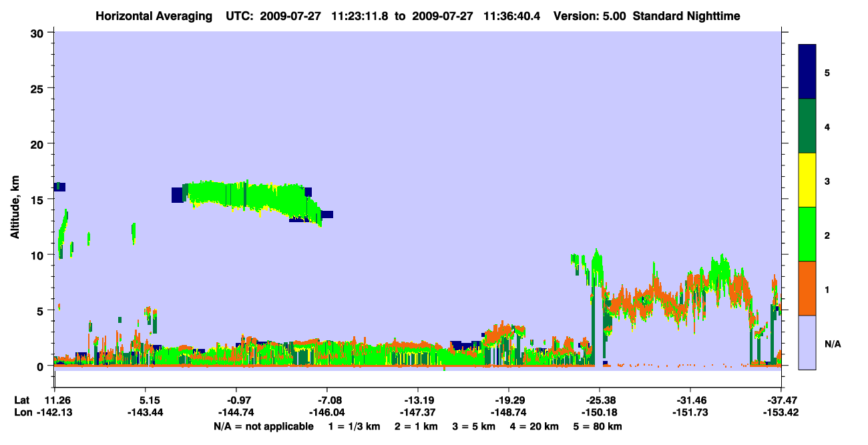Click the 'Lat' row label
Screen dimensions: 868x445
(x=21, y=401)
